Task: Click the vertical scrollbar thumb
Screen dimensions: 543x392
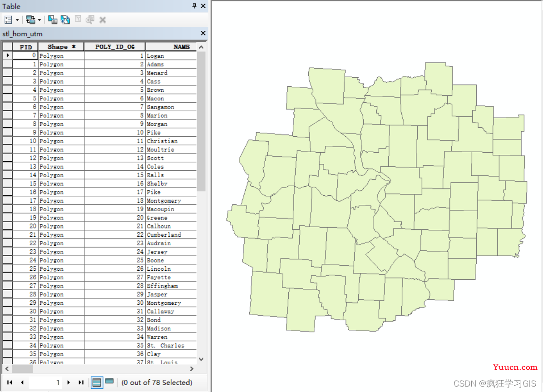Action: (x=201, y=121)
